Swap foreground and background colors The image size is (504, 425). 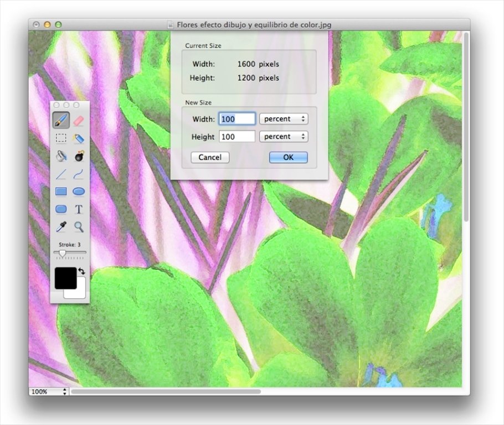(x=81, y=272)
